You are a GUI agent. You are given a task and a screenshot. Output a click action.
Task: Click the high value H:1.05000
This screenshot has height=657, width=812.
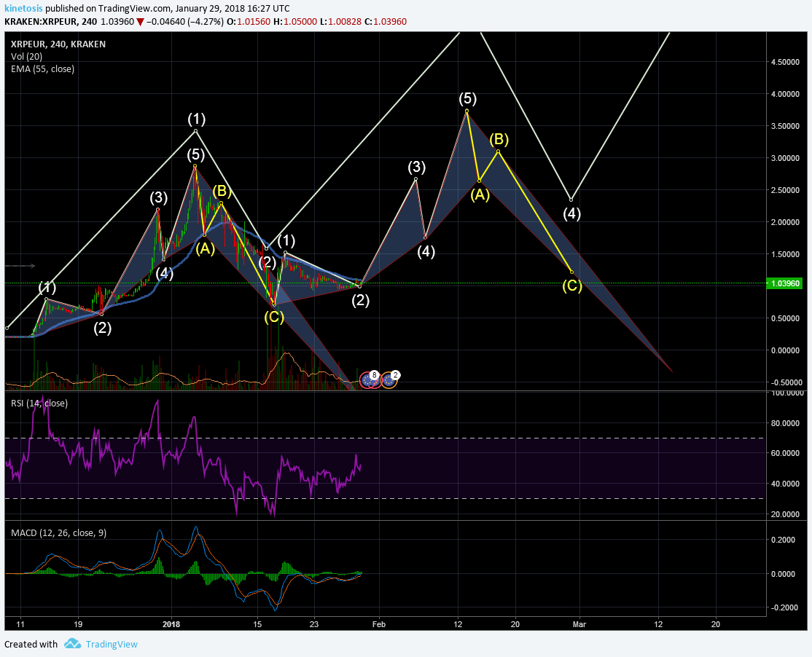pos(295,22)
